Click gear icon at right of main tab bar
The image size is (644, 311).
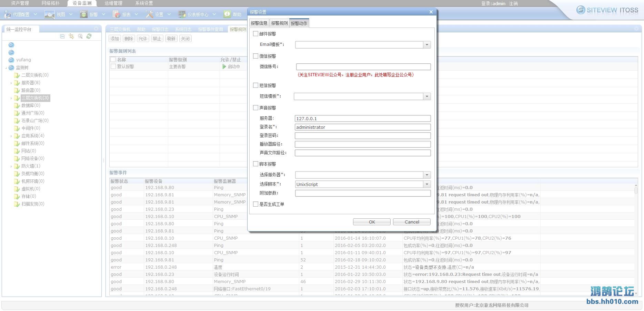click(x=636, y=29)
